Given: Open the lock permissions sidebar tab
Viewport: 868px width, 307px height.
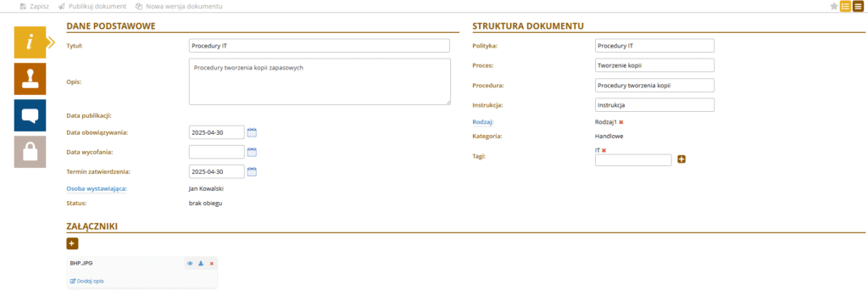Looking at the screenshot, I should (x=30, y=152).
